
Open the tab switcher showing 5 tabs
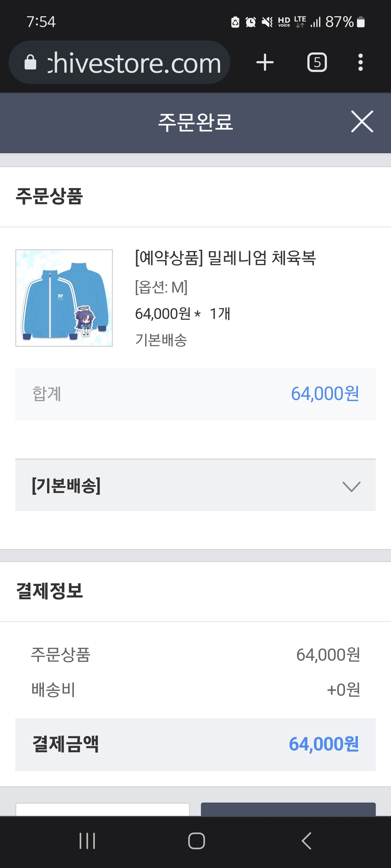pos(317,62)
